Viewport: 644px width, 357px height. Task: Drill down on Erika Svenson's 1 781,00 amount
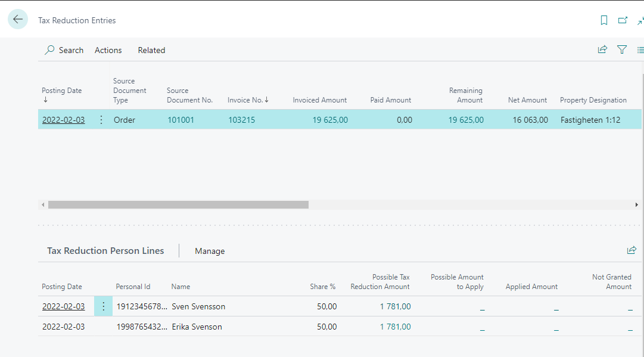coord(395,327)
